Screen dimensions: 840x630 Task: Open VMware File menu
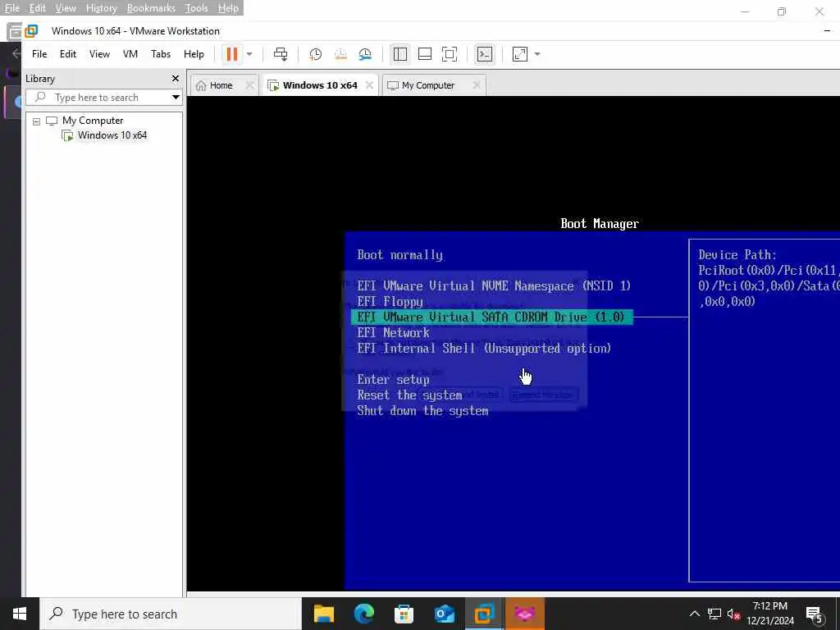click(x=39, y=54)
